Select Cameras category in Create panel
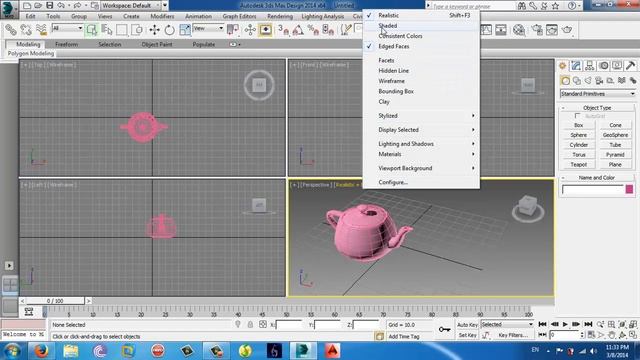This screenshot has width=640, height=360. (x=599, y=81)
